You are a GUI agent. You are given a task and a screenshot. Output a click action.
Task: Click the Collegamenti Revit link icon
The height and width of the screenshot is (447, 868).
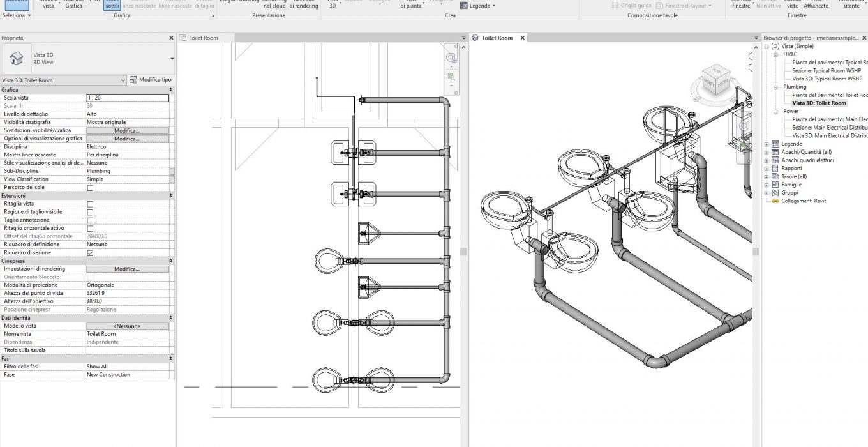pos(775,201)
